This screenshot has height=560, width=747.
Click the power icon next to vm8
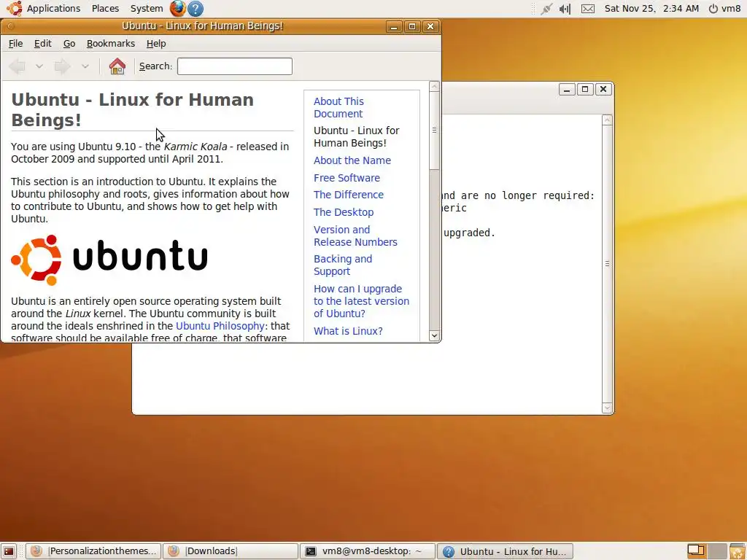(x=713, y=9)
